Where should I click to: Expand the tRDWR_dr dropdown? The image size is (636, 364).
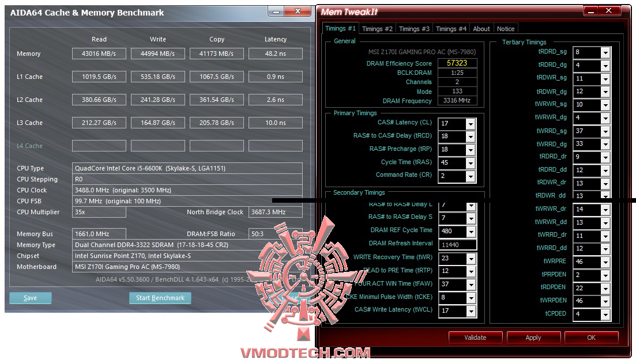click(605, 184)
